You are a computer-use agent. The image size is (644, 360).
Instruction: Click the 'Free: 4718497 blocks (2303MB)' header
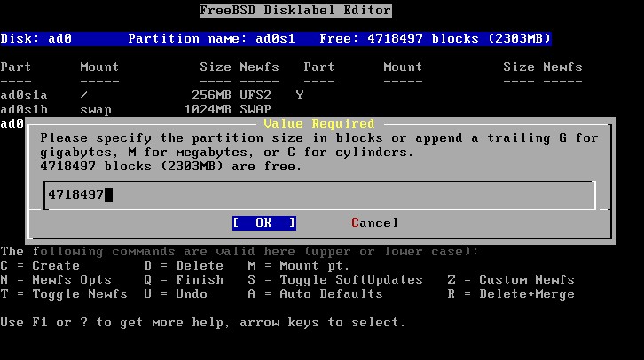(435, 39)
